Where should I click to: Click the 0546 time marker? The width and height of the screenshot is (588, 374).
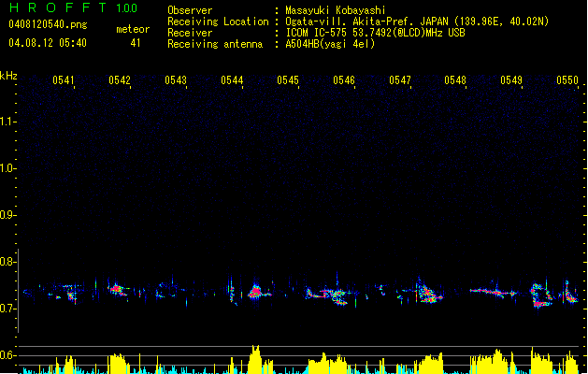(x=344, y=80)
